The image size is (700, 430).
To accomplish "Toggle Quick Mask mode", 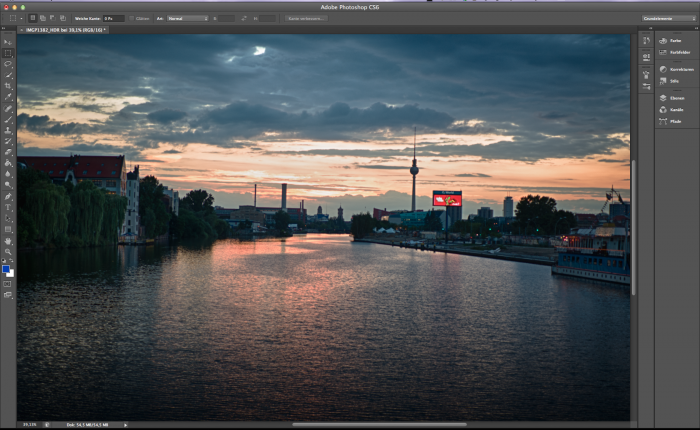I will (x=8, y=284).
